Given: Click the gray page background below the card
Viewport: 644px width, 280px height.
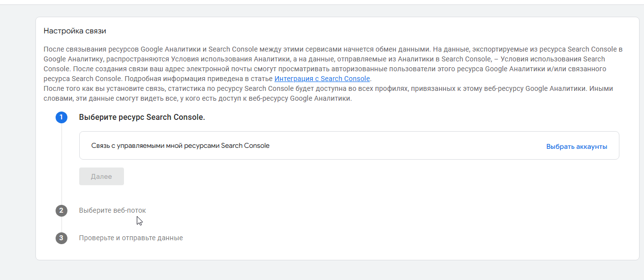Looking at the screenshot, I should (x=320, y=270).
